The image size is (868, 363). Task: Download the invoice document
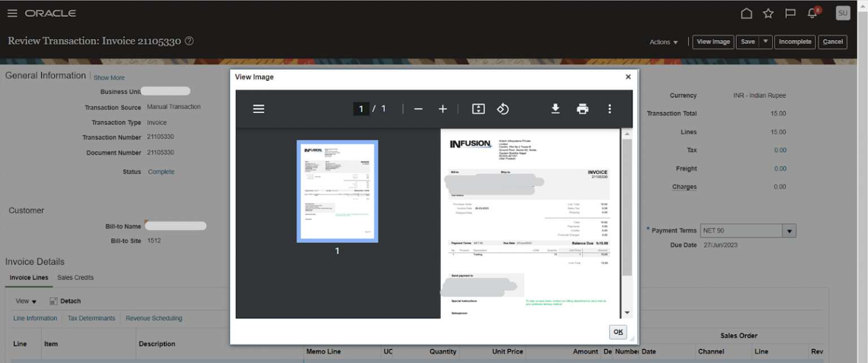(x=555, y=108)
